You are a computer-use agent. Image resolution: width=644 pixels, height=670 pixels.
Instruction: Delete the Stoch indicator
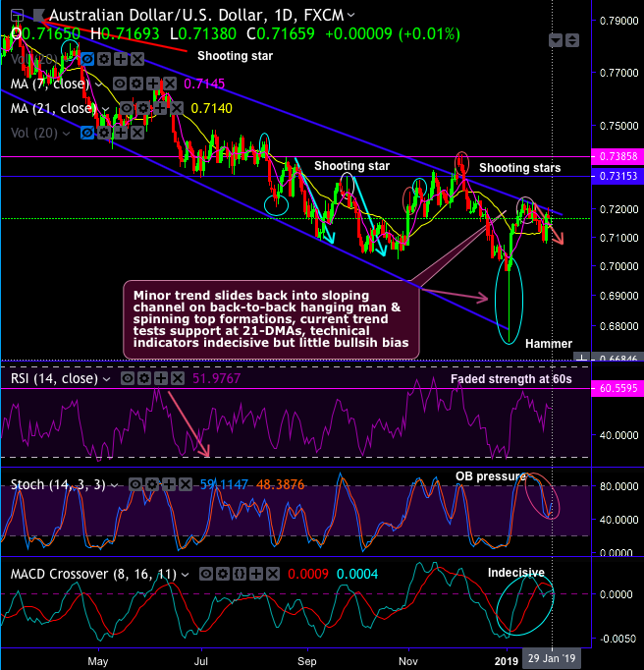click(186, 484)
